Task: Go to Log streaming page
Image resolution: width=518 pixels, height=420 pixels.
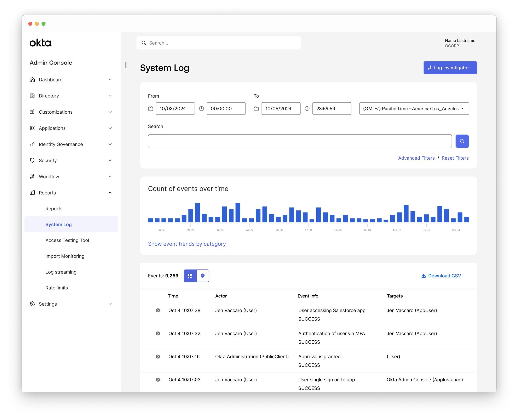Action: click(x=61, y=272)
